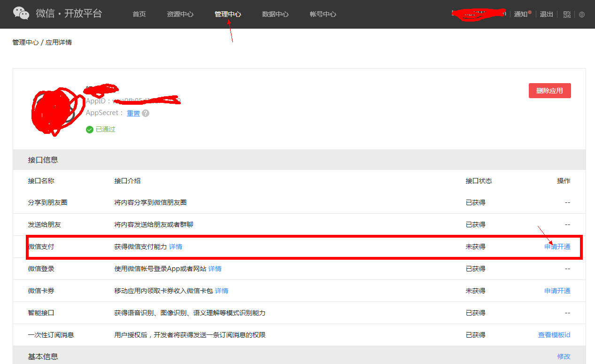Image resolution: width=595 pixels, height=364 pixels.
Task: Click the help question mark beside 重置
Action: click(x=146, y=113)
